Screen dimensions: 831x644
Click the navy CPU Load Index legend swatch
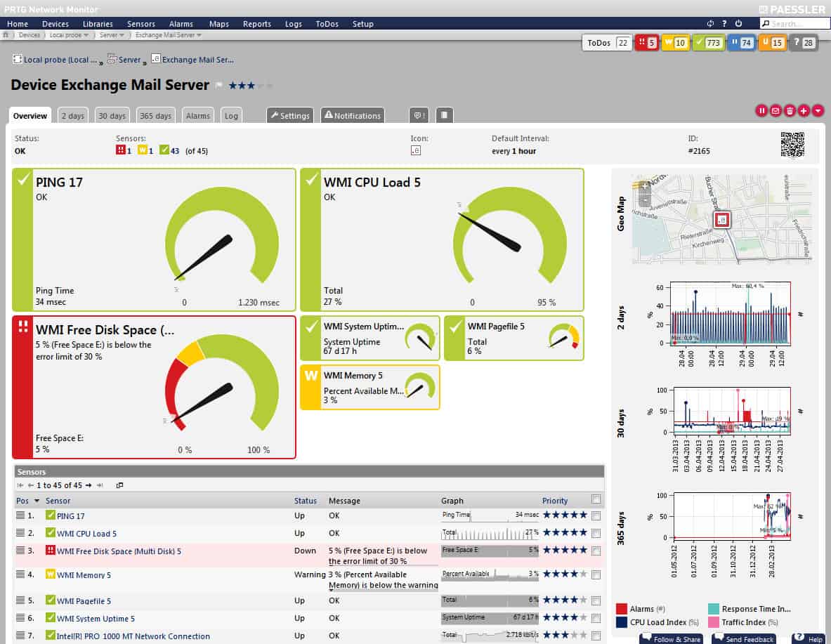point(622,622)
